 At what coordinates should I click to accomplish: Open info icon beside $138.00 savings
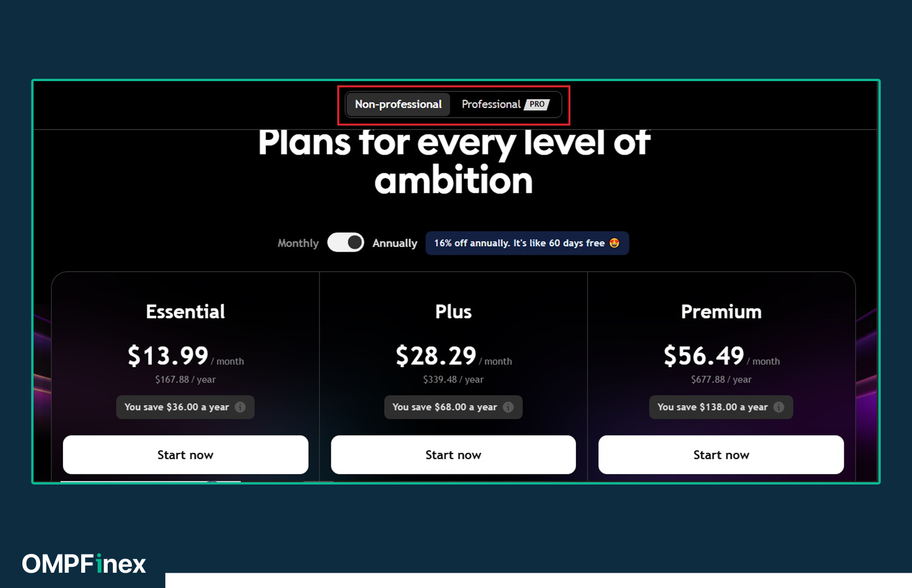(x=779, y=407)
